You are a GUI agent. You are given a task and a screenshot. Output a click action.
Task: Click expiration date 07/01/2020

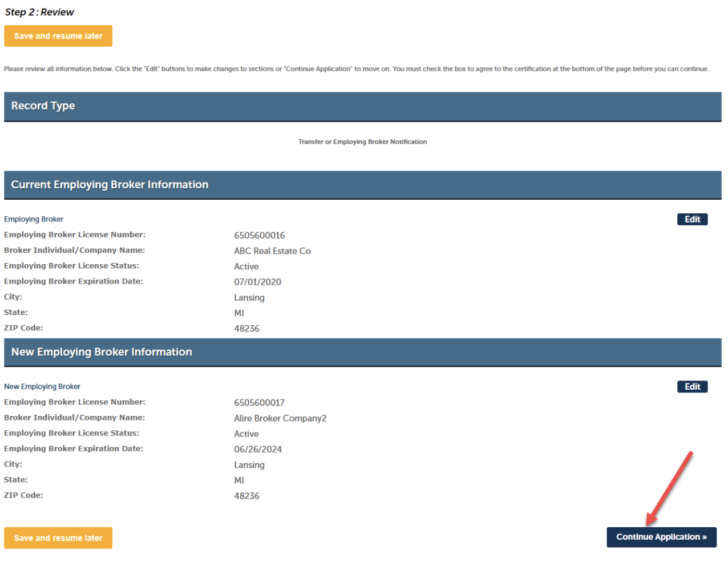point(257,282)
